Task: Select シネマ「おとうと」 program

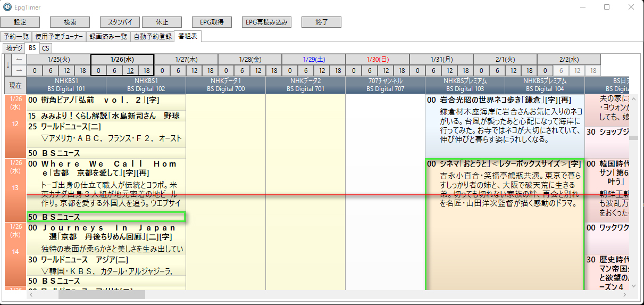Action: (x=505, y=224)
